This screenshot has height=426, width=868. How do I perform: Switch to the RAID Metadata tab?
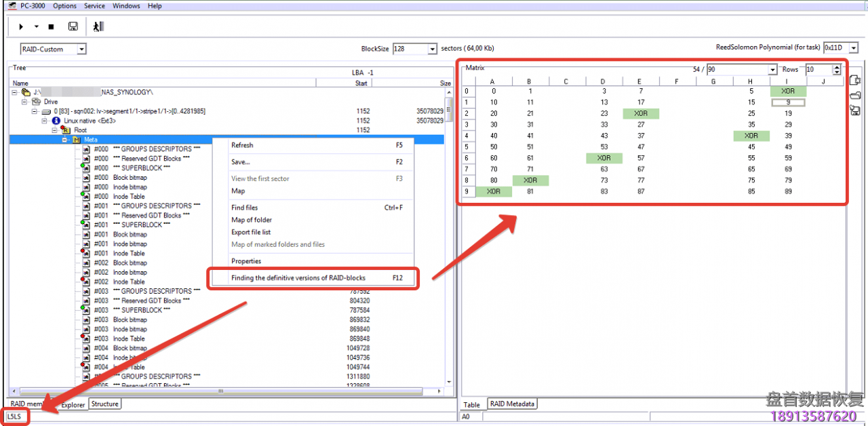point(512,404)
